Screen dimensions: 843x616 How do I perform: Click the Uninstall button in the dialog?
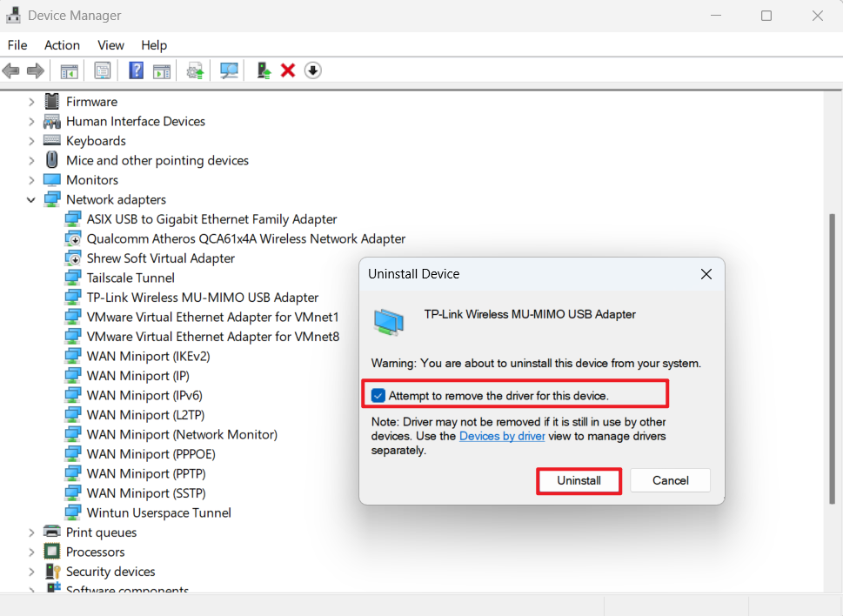[579, 479]
